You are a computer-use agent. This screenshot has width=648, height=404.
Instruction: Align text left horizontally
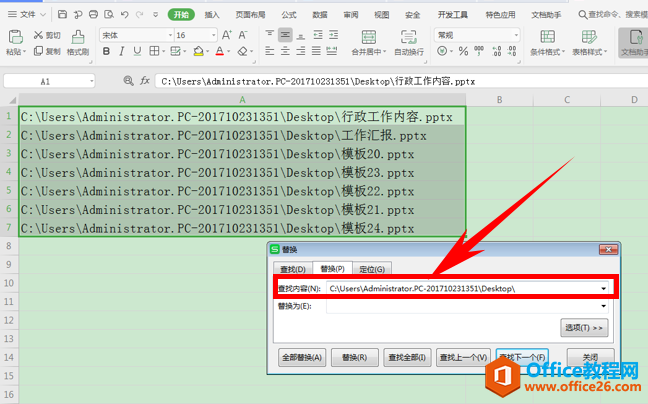coord(270,51)
